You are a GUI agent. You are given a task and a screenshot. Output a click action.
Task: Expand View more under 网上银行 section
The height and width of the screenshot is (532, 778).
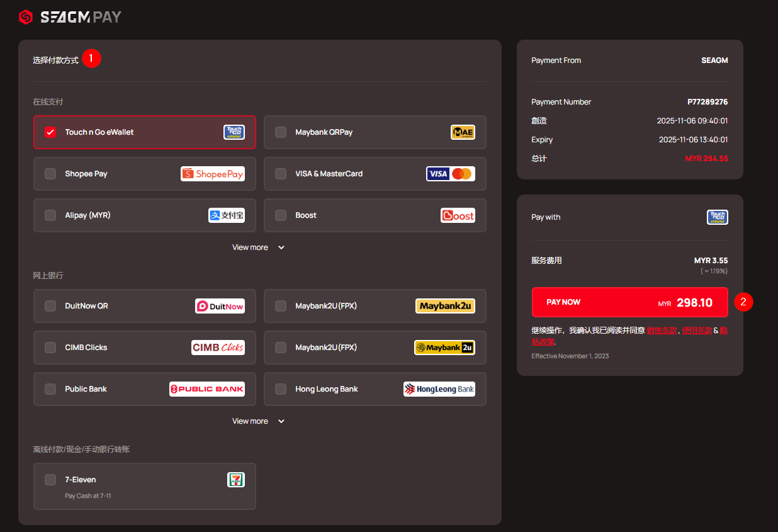click(258, 421)
